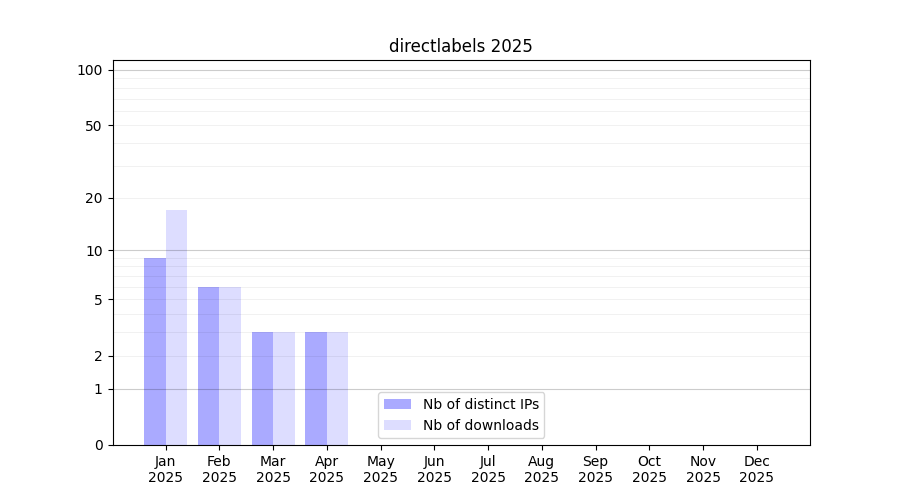The height and width of the screenshot is (500, 900).
Task: Click the 'Jan 2025' x-axis label
Action: coord(166,469)
